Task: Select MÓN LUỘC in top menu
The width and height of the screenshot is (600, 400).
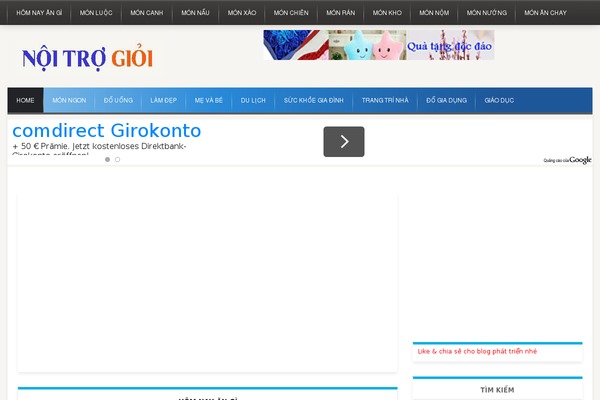Action: 96,13
